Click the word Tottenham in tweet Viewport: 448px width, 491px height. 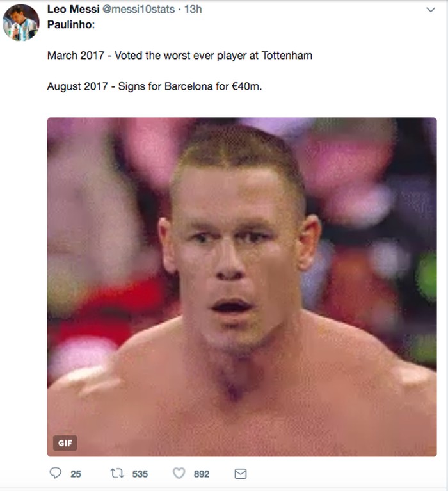[287, 56]
